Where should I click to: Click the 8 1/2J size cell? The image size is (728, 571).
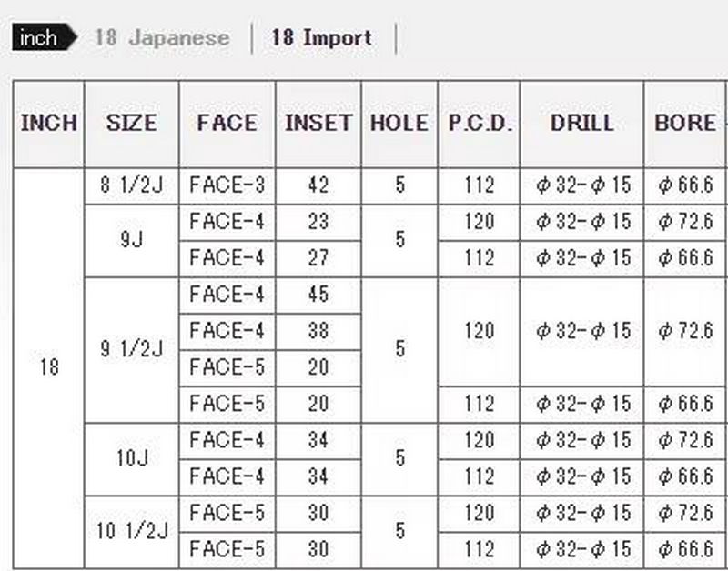pos(131,185)
